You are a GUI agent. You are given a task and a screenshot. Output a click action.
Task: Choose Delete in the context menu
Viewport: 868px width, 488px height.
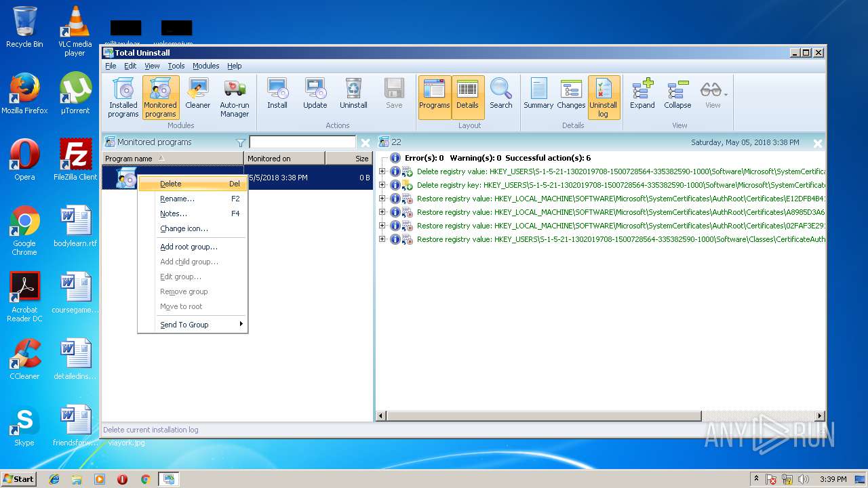pyautogui.click(x=193, y=184)
